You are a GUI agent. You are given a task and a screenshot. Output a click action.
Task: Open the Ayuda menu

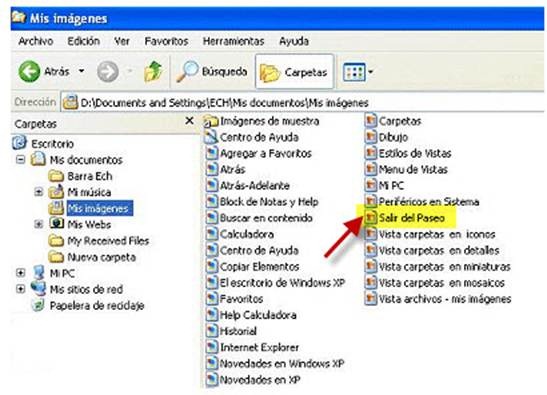point(294,41)
